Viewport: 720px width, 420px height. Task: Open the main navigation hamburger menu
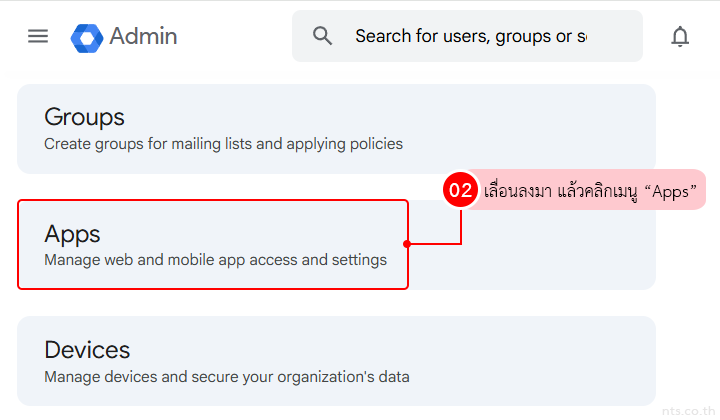(x=38, y=36)
